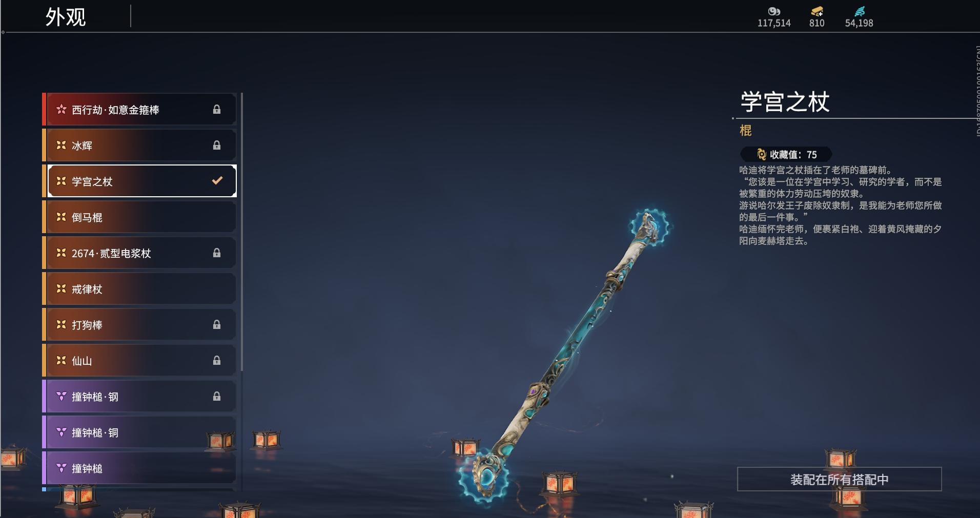Viewport: 980px width, 518px height.
Task: Click the 学宫之杖 staff model preview
Action: (564, 356)
